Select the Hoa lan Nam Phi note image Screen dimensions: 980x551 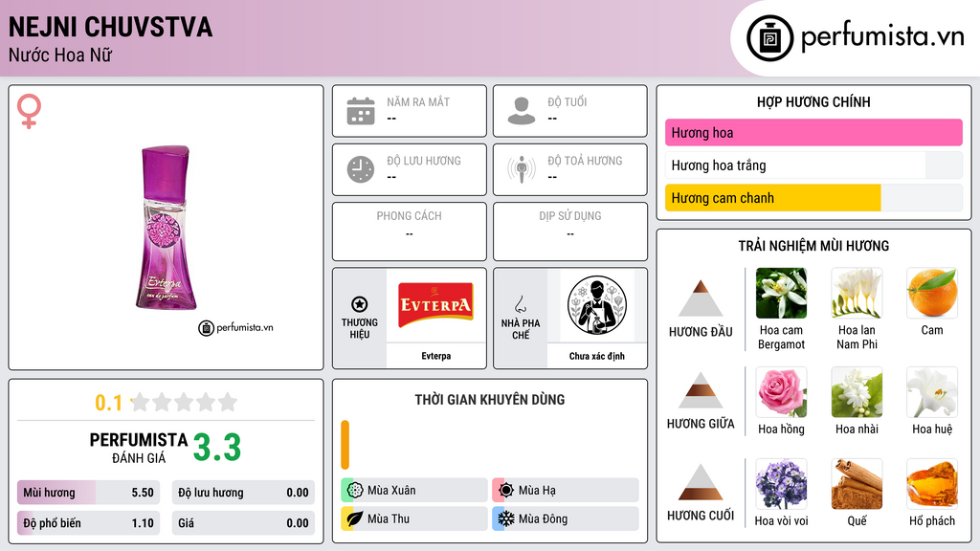tap(857, 293)
